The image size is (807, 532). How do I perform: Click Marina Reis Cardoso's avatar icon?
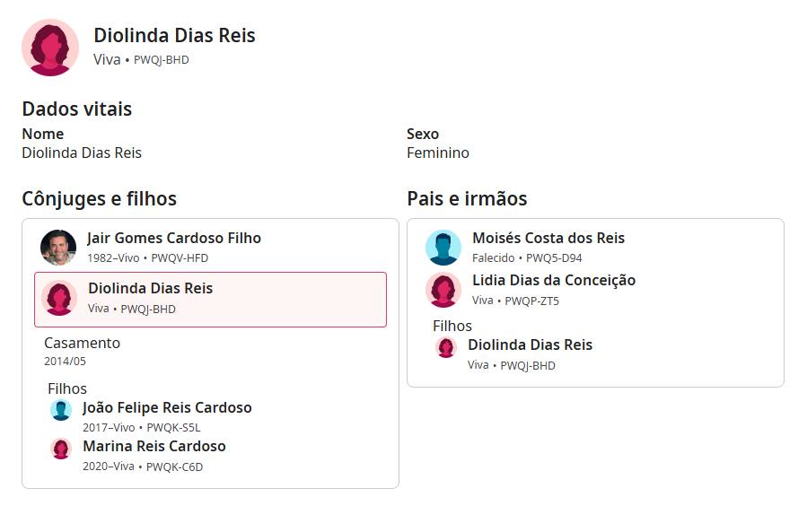point(61,449)
